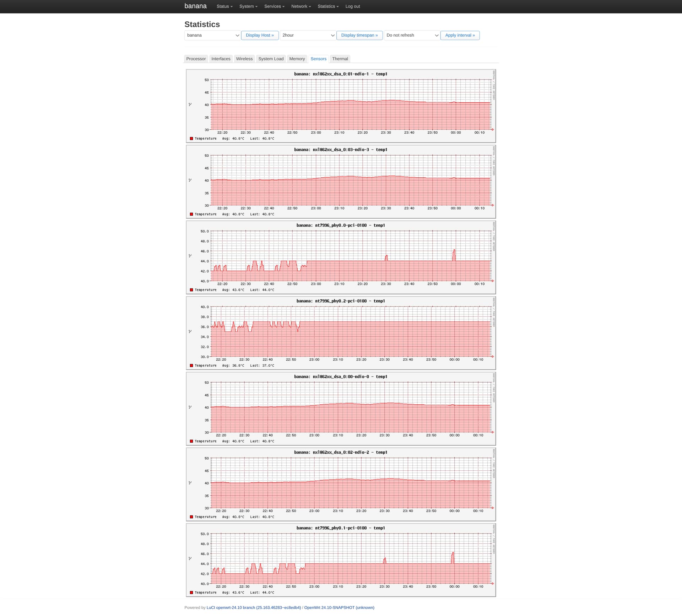Open the Network navigation menu
The width and height of the screenshot is (682, 616).
pyautogui.click(x=301, y=6)
